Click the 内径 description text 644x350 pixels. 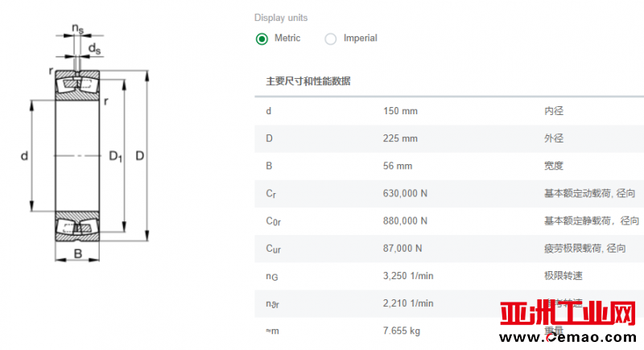[554, 111]
